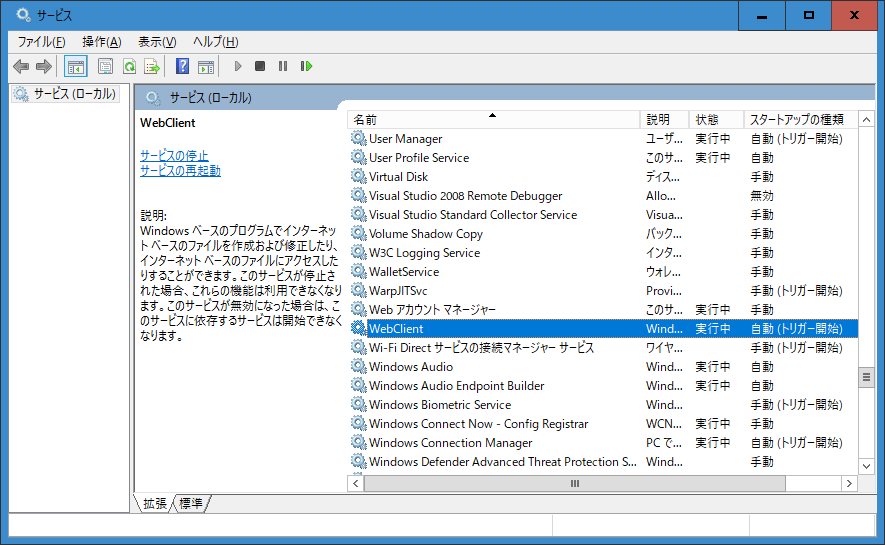Pause the service with the Pause button
Image resolution: width=885 pixels, height=545 pixels.
(283, 67)
